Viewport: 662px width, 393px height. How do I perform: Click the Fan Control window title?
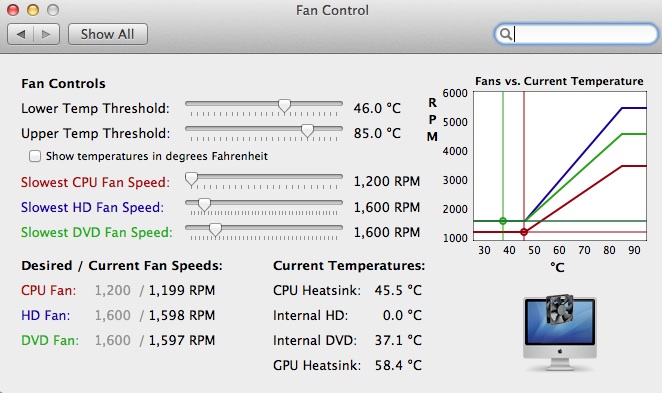coord(332,10)
